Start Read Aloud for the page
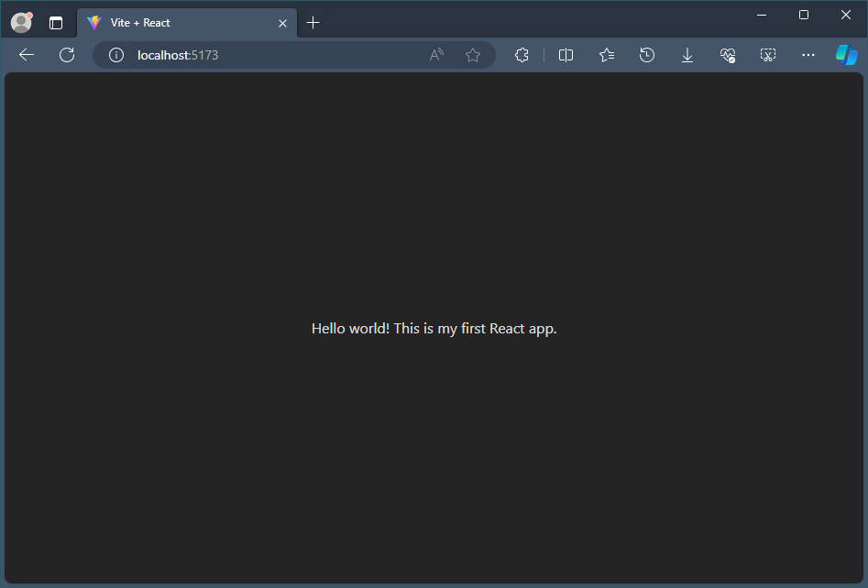Image resolution: width=868 pixels, height=588 pixels. 435,55
